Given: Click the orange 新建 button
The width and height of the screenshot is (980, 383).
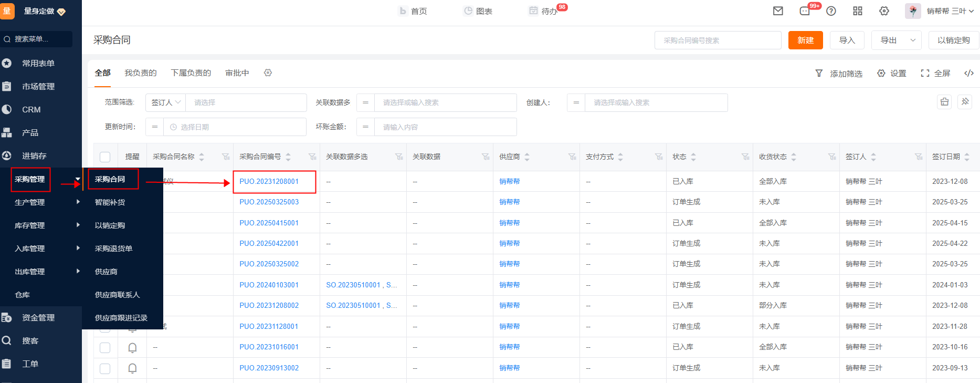Looking at the screenshot, I should tap(805, 40).
